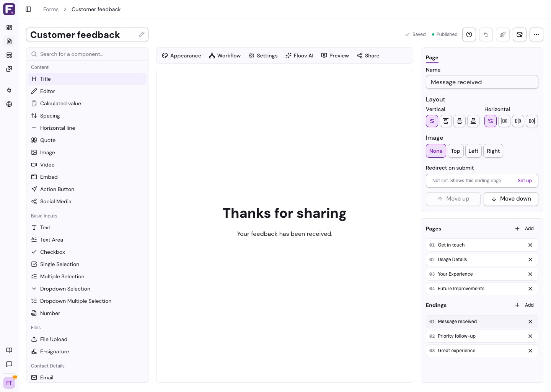Open the chat feedback icon
The image size is (551, 392).
pos(9,364)
